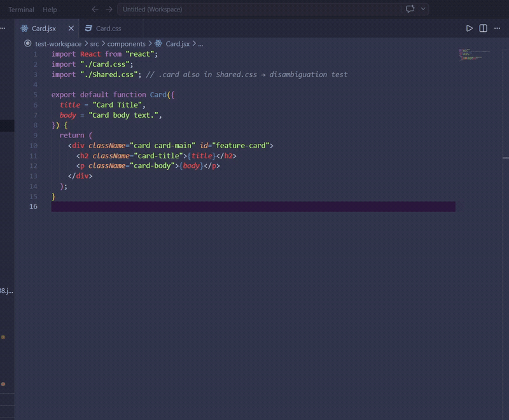Split the editor to the right
The image size is (509, 420).
point(483,29)
